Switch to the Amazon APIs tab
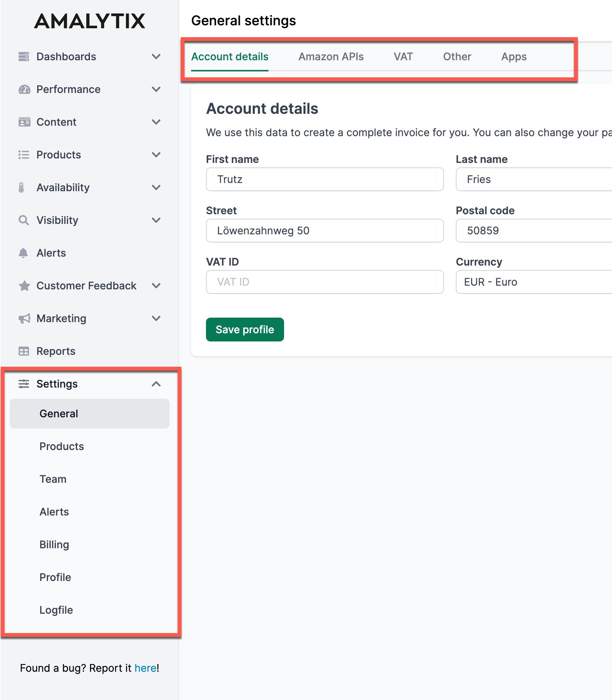The image size is (612, 700). 331,57
